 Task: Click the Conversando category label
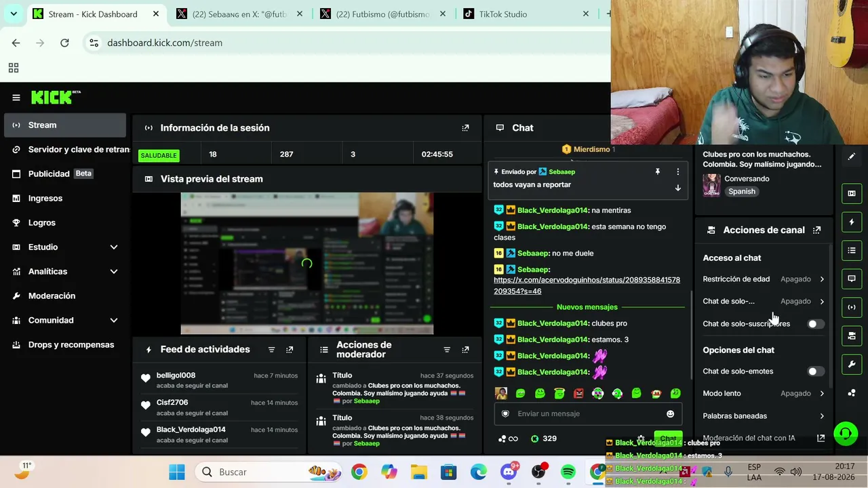point(747,179)
